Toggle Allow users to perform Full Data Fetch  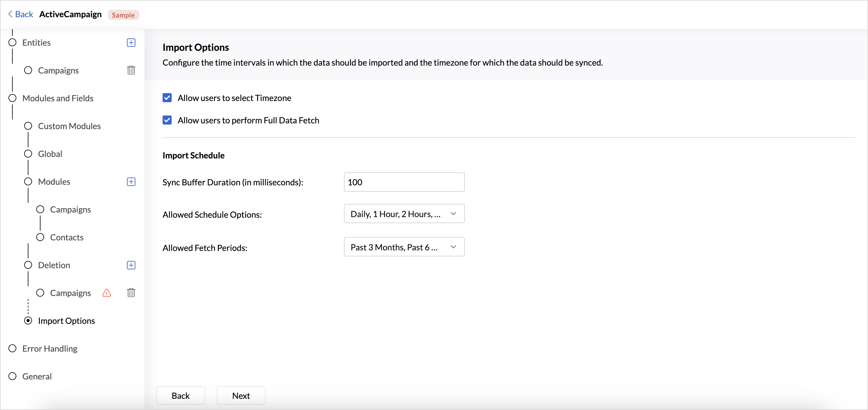(x=167, y=120)
